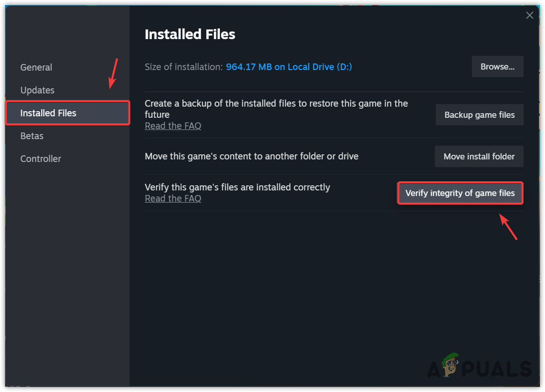The width and height of the screenshot is (545, 392).
Task: Click the red arrow pointing at Installed Files
Action: point(114,73)
